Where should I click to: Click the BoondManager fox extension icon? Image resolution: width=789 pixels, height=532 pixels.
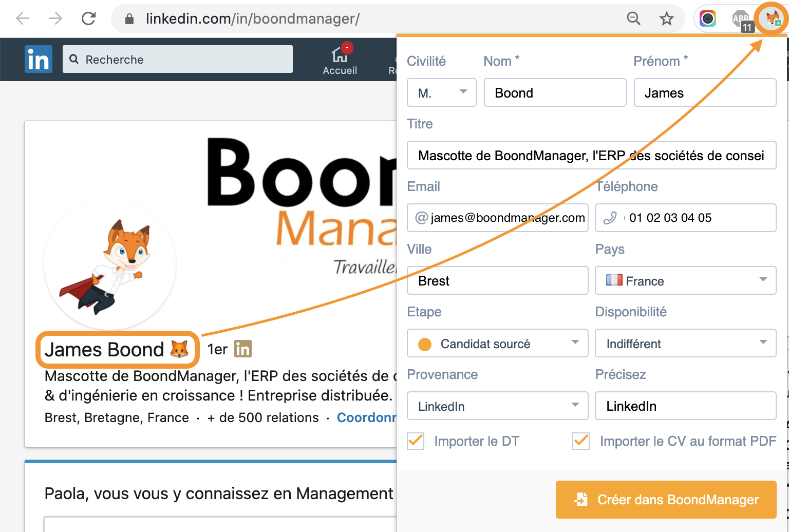773,19
